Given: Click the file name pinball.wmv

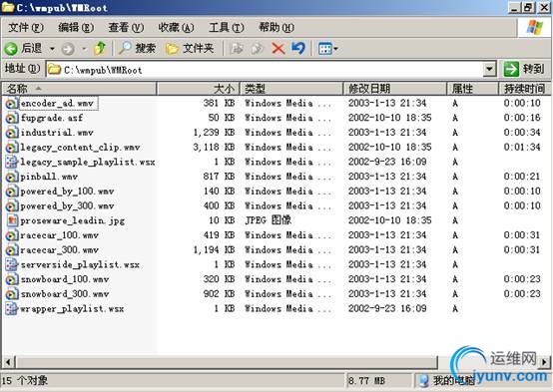Looking at the screenshot, I should tap(49, 177).
